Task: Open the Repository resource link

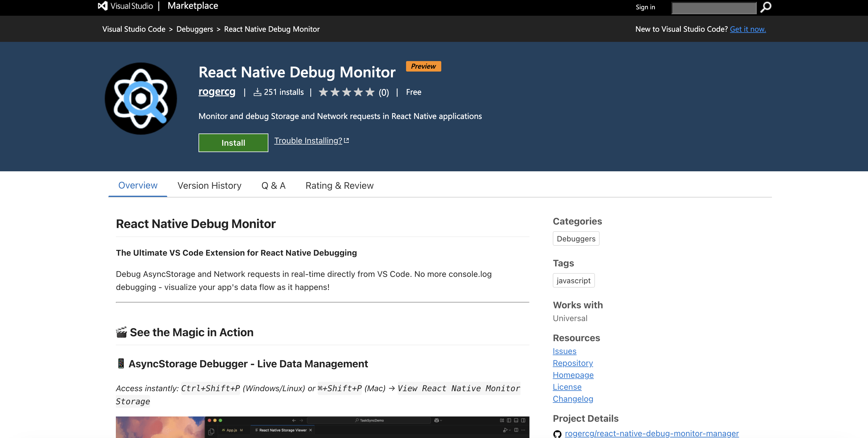Action: 573,363
